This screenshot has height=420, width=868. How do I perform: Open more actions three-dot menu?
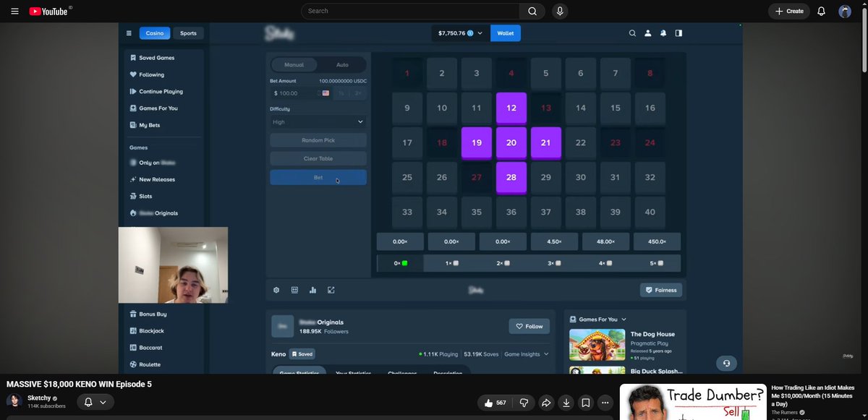pos(605,403)
